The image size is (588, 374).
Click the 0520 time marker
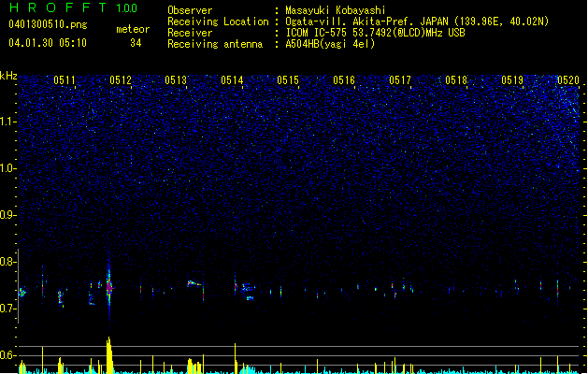(x=568, y=80)
